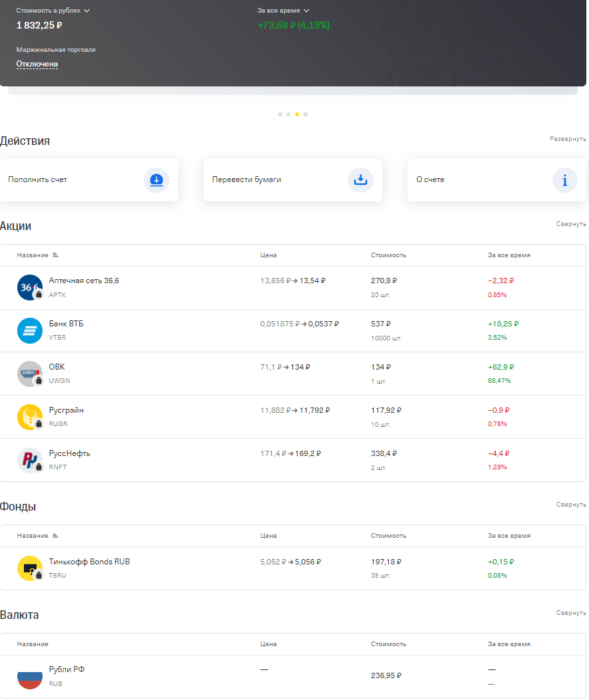The height and width of the screenshot is (700, 589).
Task: Collapse the Акции section with Свернуть
Action: [x=570, y=224]
